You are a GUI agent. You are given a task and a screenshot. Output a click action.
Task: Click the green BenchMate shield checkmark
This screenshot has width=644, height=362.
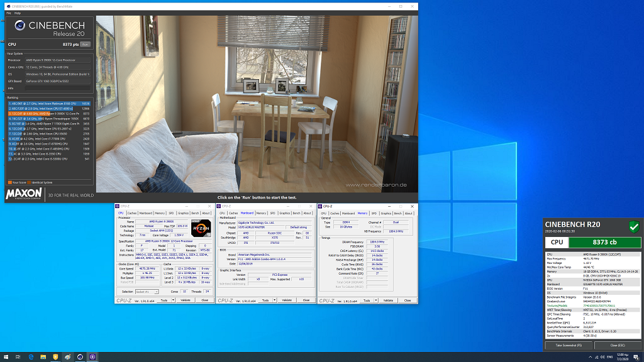[x=634, y=226]
